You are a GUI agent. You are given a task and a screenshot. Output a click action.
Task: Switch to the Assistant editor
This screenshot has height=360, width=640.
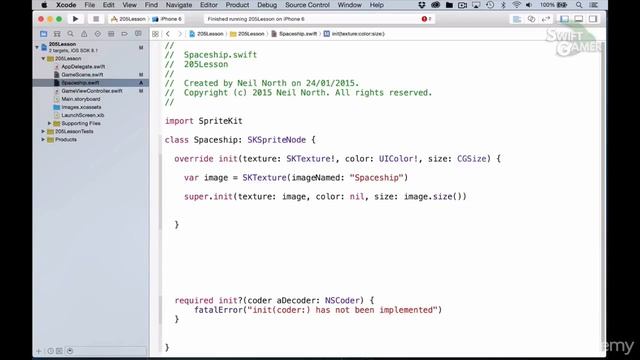coord(531,19)
